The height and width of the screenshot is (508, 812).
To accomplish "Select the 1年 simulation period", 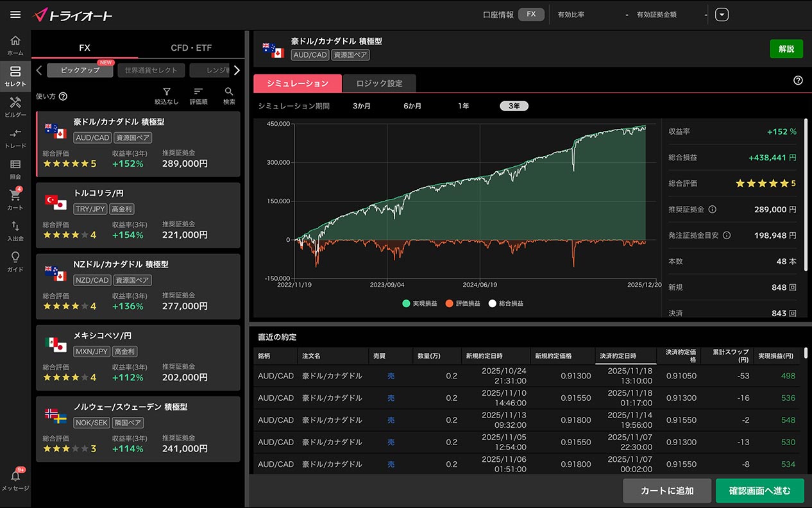I will 464,106.
